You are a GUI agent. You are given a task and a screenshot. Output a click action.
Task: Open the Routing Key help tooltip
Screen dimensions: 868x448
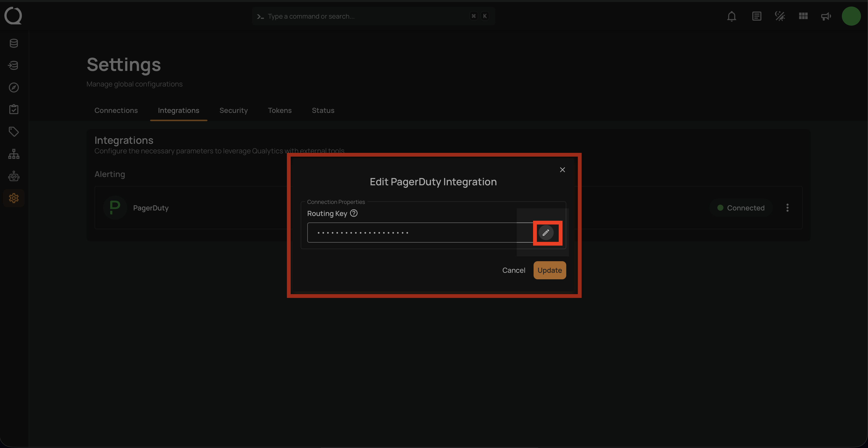pos(354,213)
